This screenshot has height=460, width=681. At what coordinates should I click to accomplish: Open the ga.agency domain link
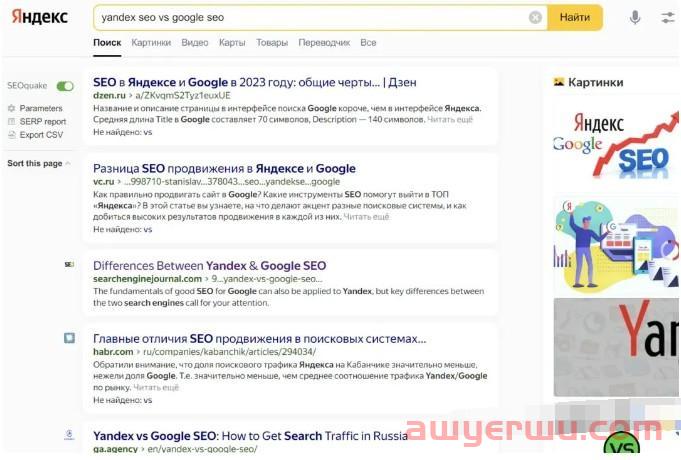pos(115,449)
